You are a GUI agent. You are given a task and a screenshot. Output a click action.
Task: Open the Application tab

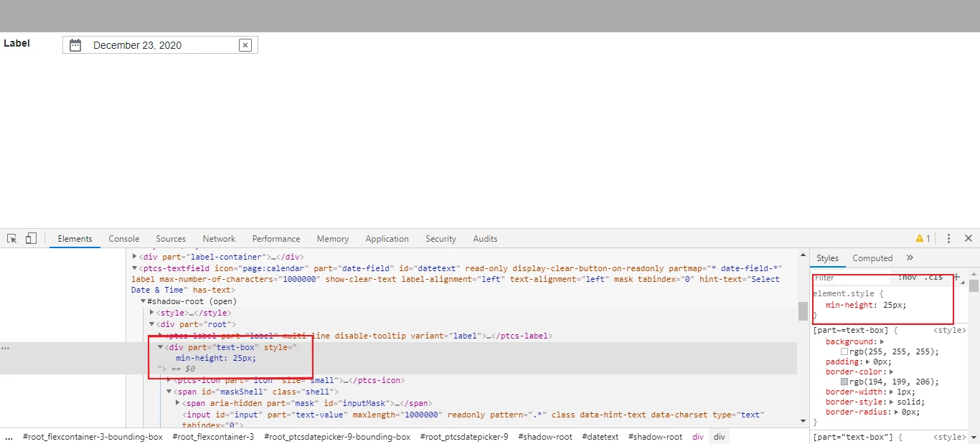pyautogui.click(x=387, y=239)
